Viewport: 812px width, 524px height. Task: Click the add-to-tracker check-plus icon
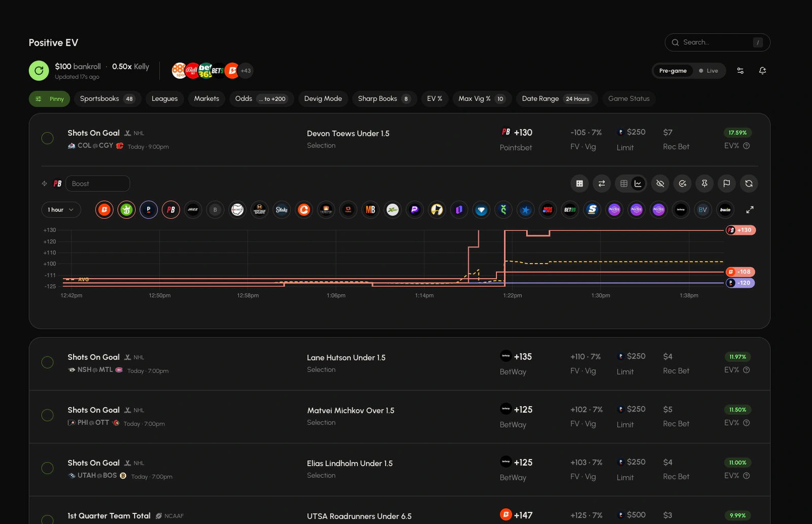pos(683,184)
